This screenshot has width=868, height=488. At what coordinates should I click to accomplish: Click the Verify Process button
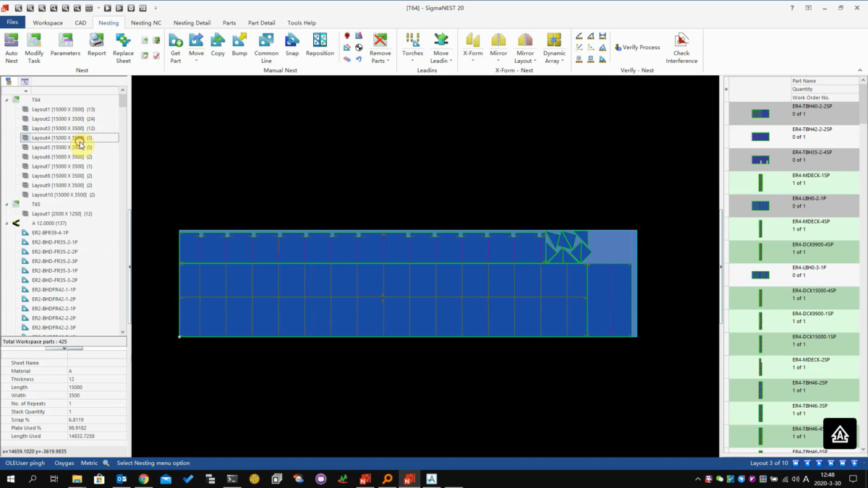[x=637, y=47]
